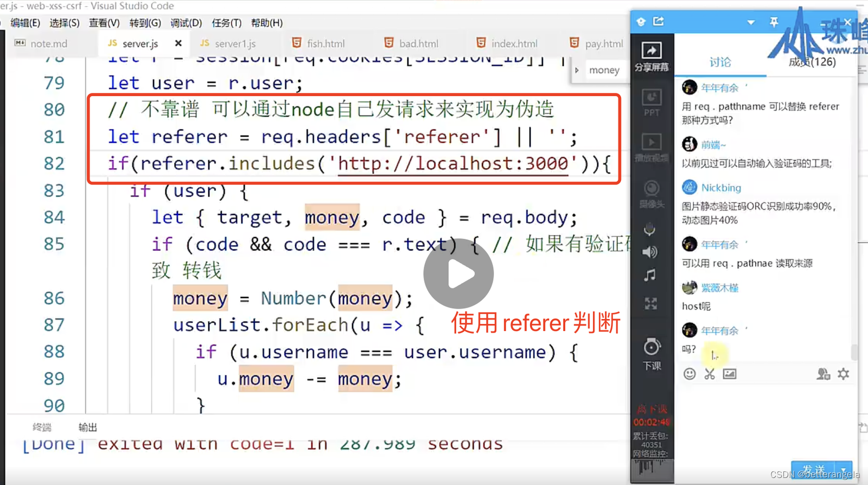Switch to the 讨论 discussion tab

pos(720,62)
